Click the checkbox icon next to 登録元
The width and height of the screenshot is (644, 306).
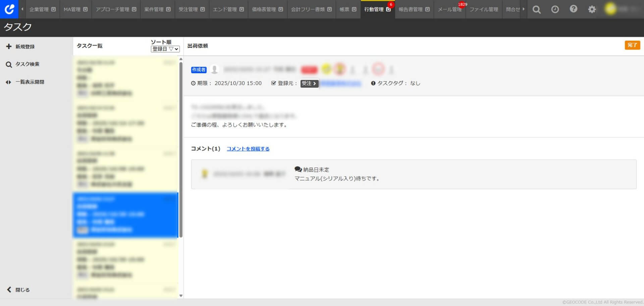[x=273, y=83]
